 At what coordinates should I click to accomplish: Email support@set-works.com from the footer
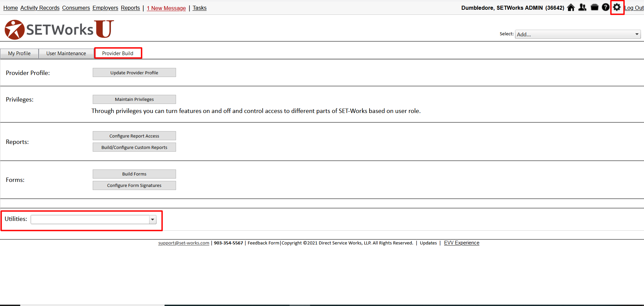coord(184,243)
